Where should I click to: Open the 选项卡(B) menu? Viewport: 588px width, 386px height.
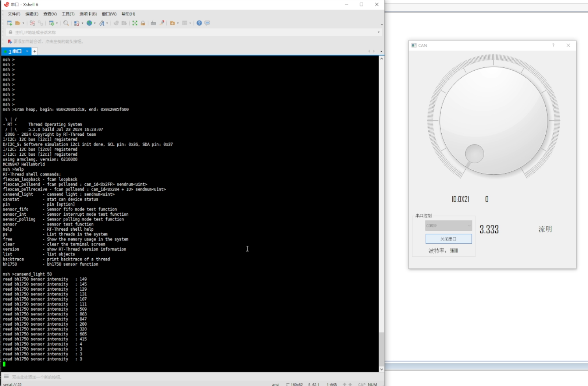click(88, 14)
